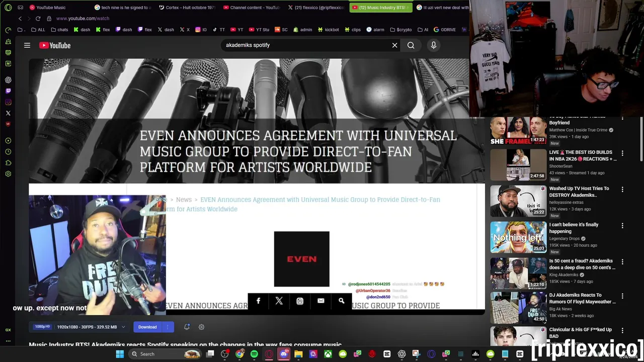
Task: Open File Explorer from the taskbar
Action: click(x=298, y=354)
